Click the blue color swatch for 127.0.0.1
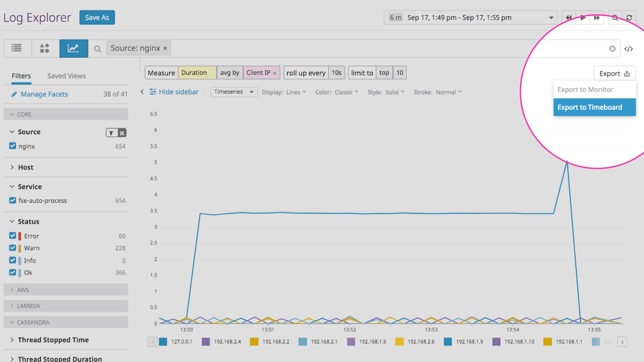Screen dimensions: 644x362 (x=163, y=342)
